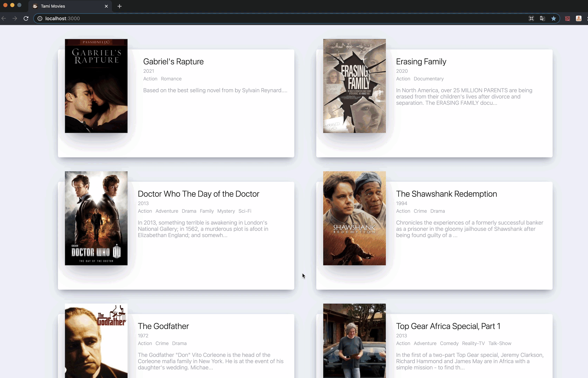The image size is (588, 378).
Task: Click the Erasing Family poster
Action: point(354,86)
